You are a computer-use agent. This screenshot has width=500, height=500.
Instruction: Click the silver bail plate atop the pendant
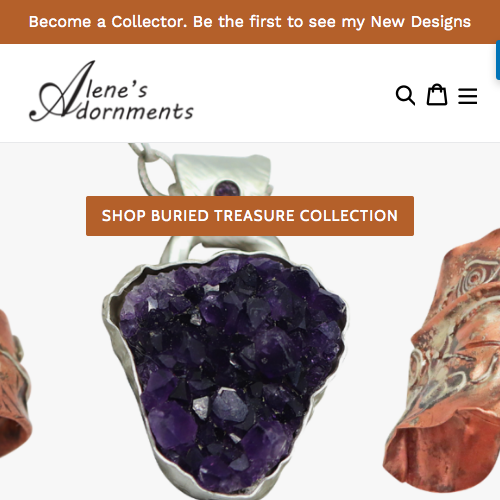[222, 173]
